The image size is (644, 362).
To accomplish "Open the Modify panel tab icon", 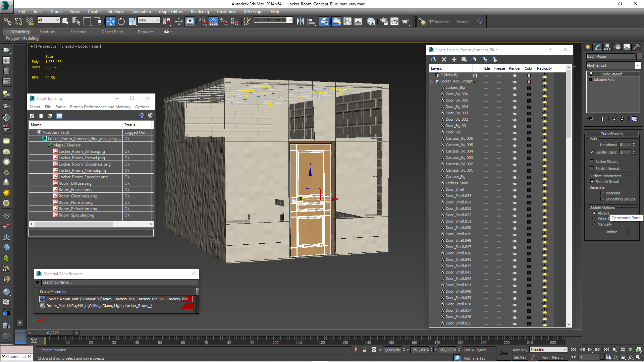I will [597, 47].
